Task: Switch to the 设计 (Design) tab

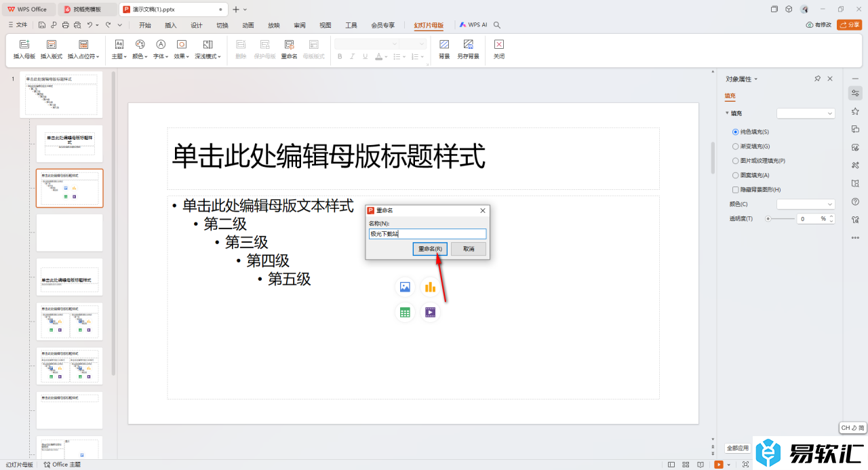Action: tap(197, 25)
